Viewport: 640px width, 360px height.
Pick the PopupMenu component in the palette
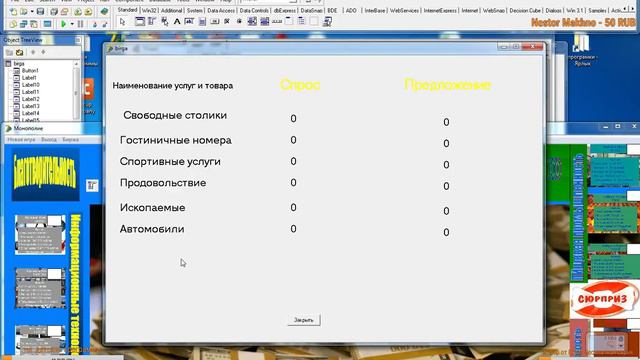(x=164, y=21)
